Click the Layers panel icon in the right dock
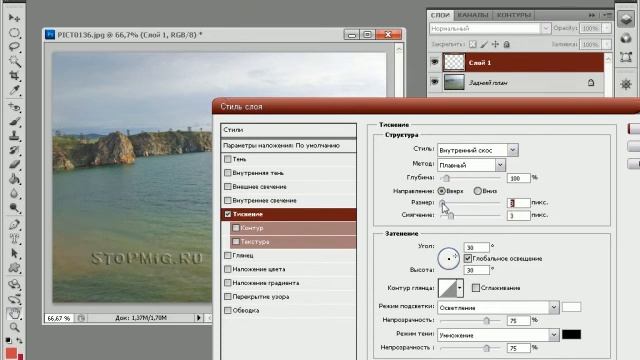The width and height of the screenshot is (640, 360). 626,18
